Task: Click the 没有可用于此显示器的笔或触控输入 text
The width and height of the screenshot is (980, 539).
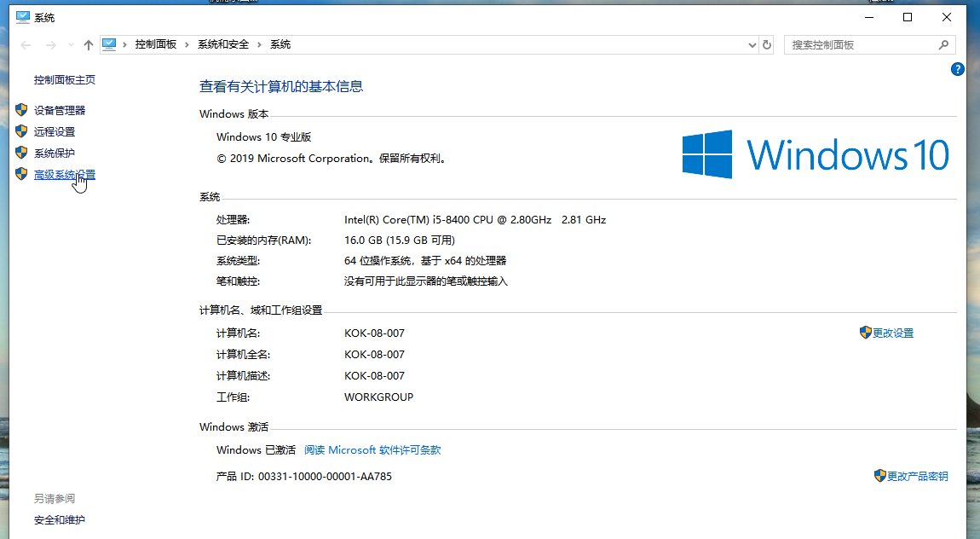Action: tap(425, 281)
